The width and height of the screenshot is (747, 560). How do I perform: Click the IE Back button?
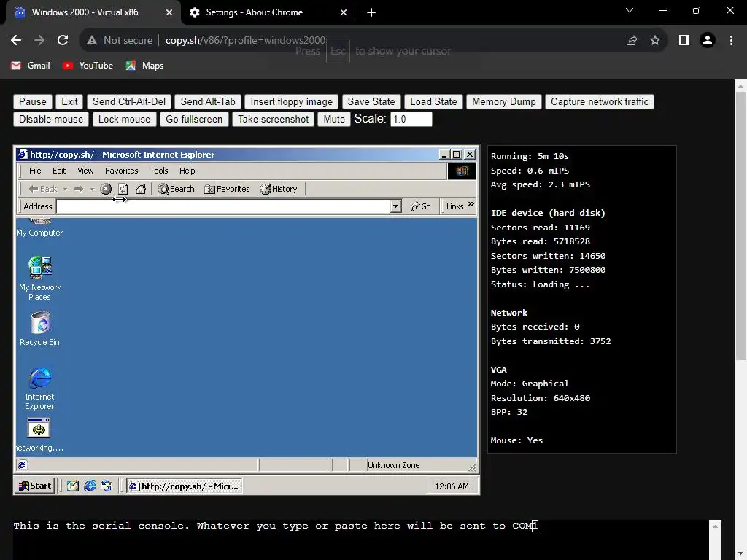point(43,189)
